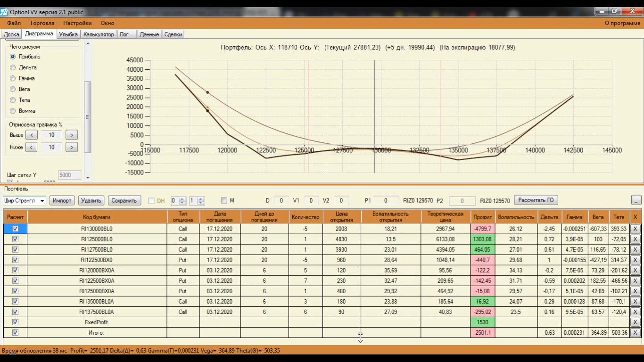
Task: Click the X button for RI127500BL0 row
Action: [635, 249]
